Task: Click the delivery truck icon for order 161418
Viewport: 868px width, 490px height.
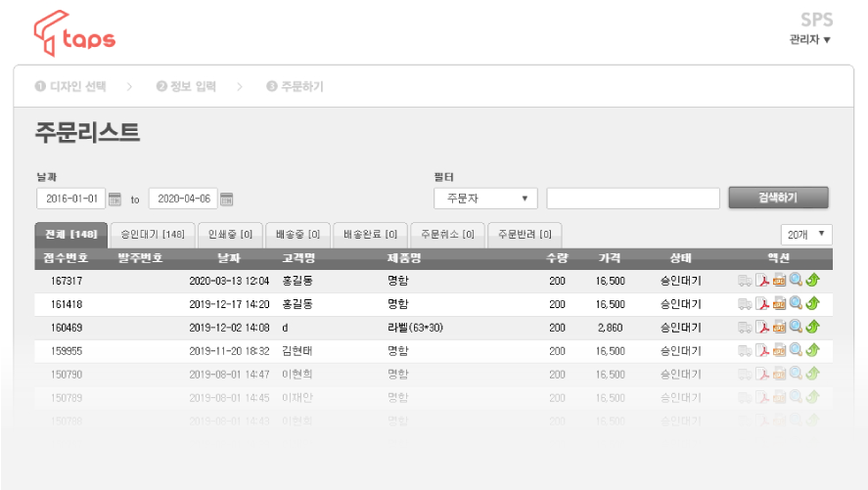Action: (745, 304)
